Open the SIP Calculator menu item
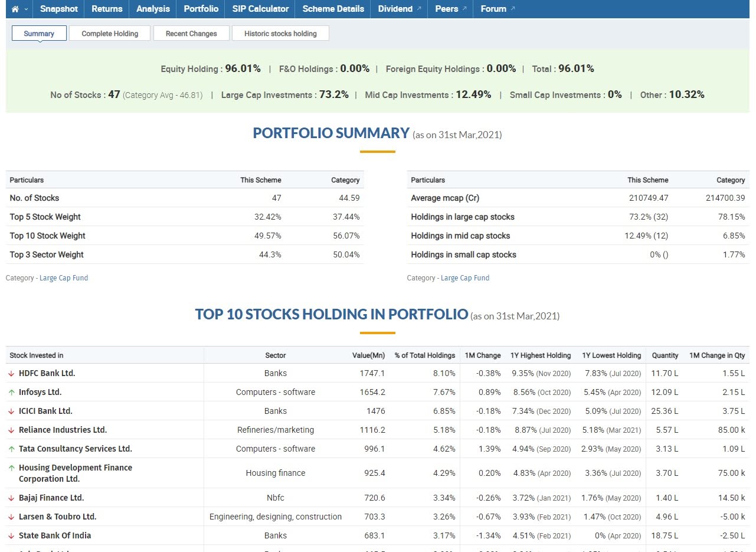The height and width of the screenshot is (552, 756). tap(260, 9)
